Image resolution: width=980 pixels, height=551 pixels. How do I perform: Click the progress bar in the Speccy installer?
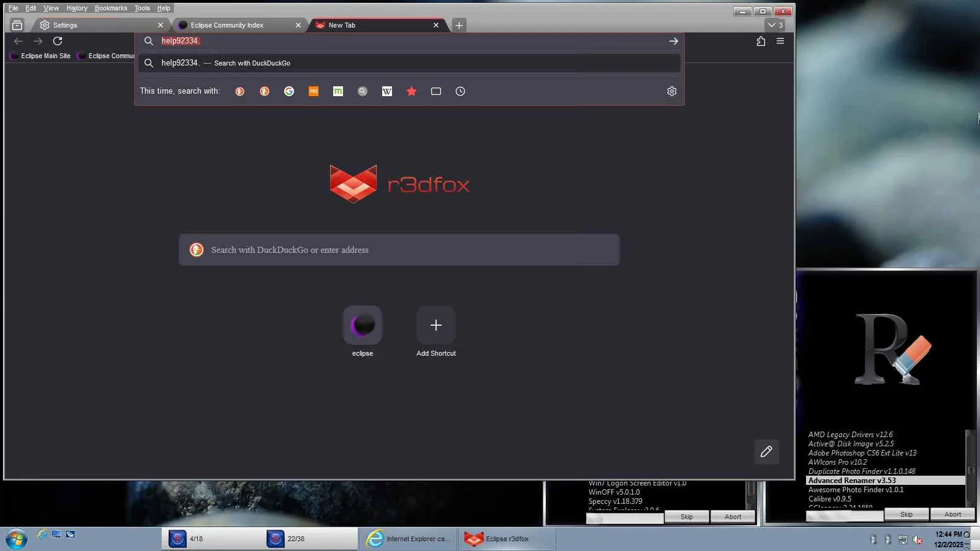[x=625, y=519]
